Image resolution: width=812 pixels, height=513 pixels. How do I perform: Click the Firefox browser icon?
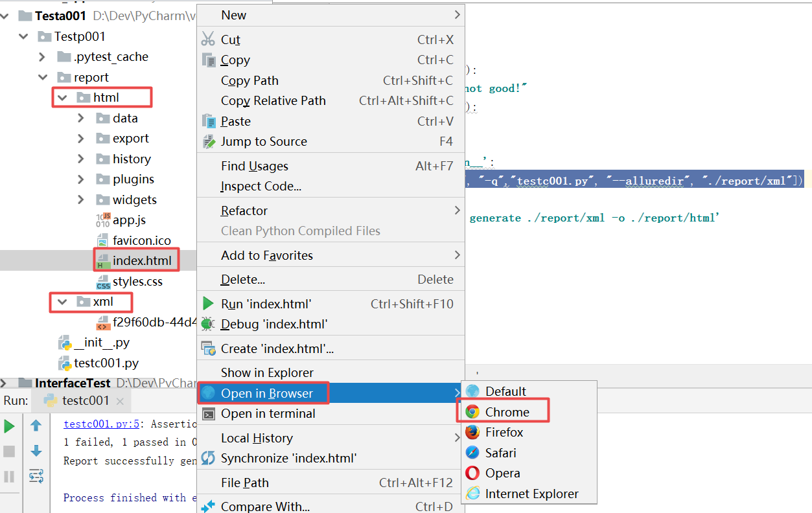point(472,432)
